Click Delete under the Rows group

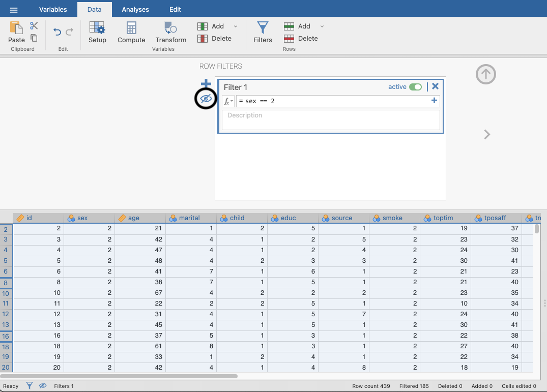point(307,39)
